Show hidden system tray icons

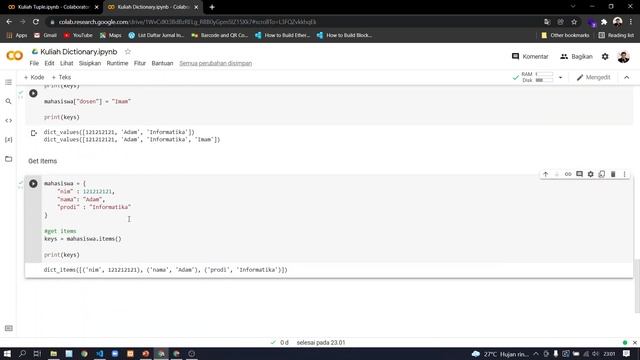coord(536,354)
